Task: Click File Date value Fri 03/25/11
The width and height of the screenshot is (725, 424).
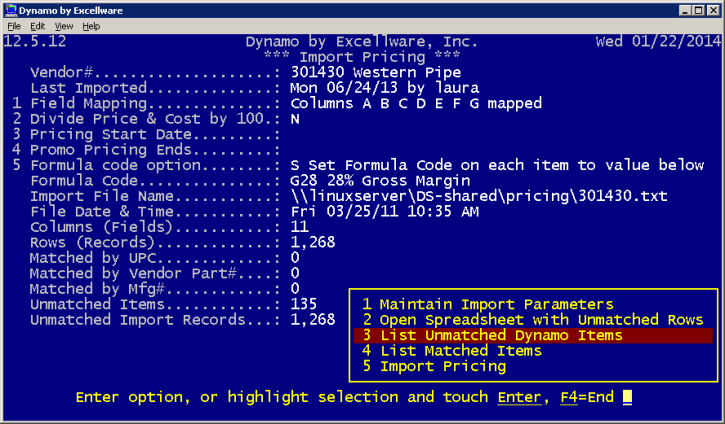Action: tap(385, 212)
